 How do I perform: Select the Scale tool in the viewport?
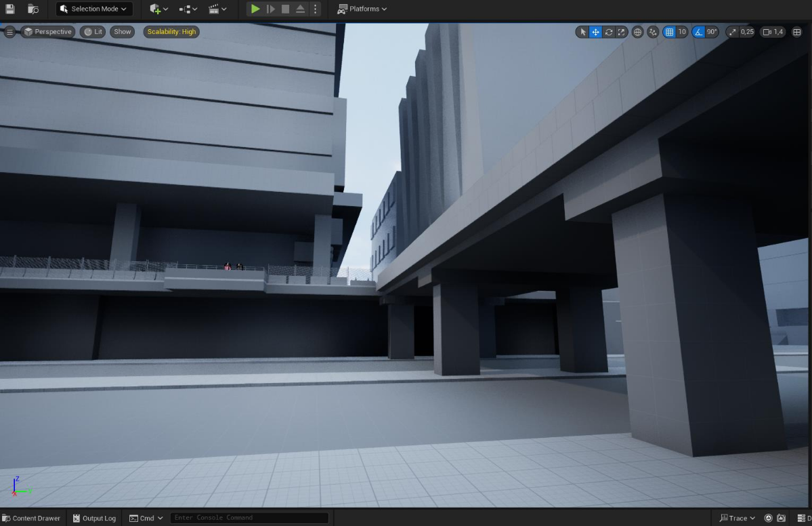coord(621,31)
